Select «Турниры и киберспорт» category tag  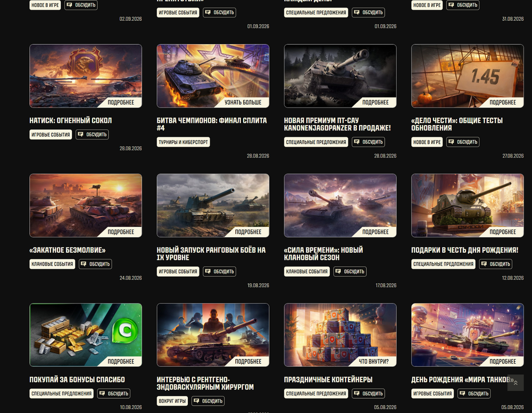pos(183,142)
